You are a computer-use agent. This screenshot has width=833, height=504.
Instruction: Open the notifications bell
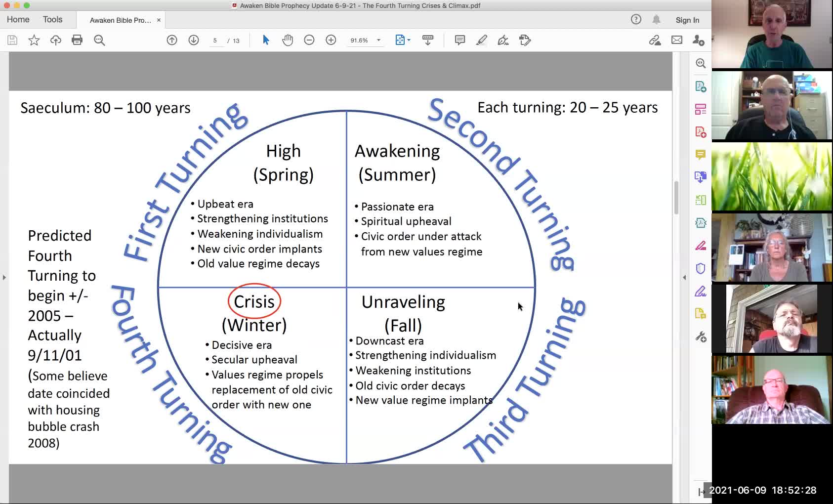(x=656, y=19)
